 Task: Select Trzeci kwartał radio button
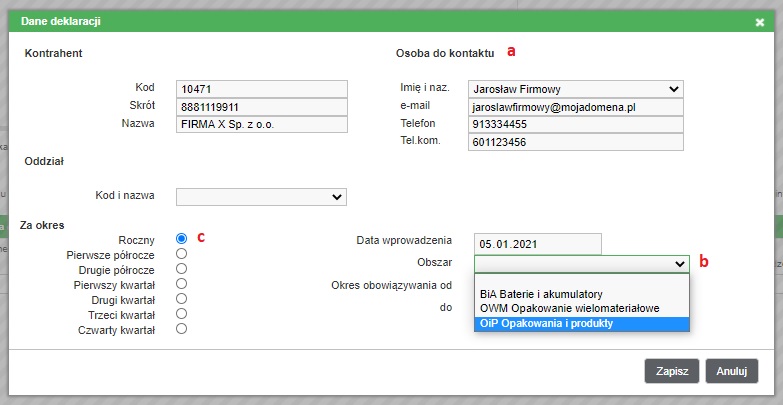click(x=181, y=313)
